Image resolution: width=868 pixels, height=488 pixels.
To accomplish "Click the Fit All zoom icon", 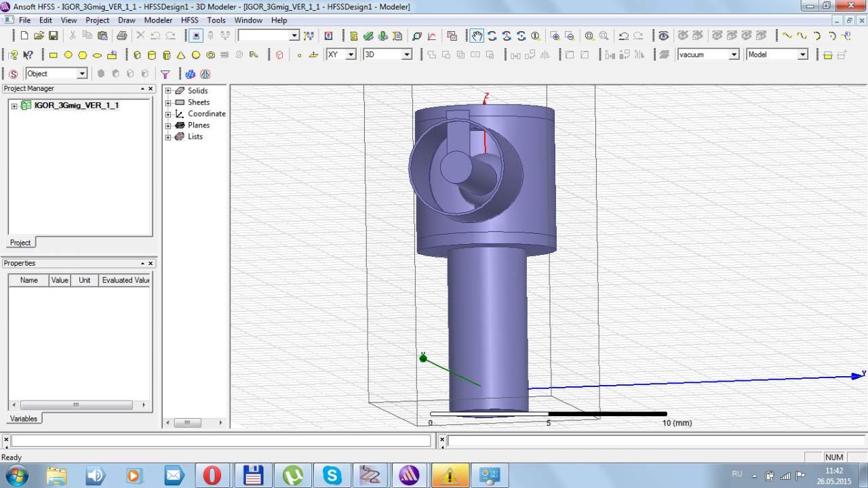I will point(589,36).
